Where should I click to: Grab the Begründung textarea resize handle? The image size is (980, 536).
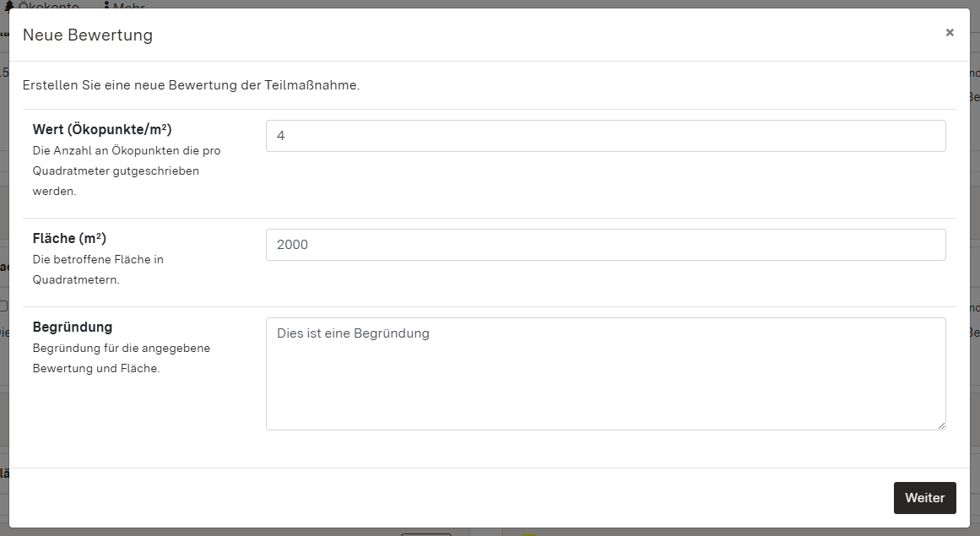pos(941,425)
